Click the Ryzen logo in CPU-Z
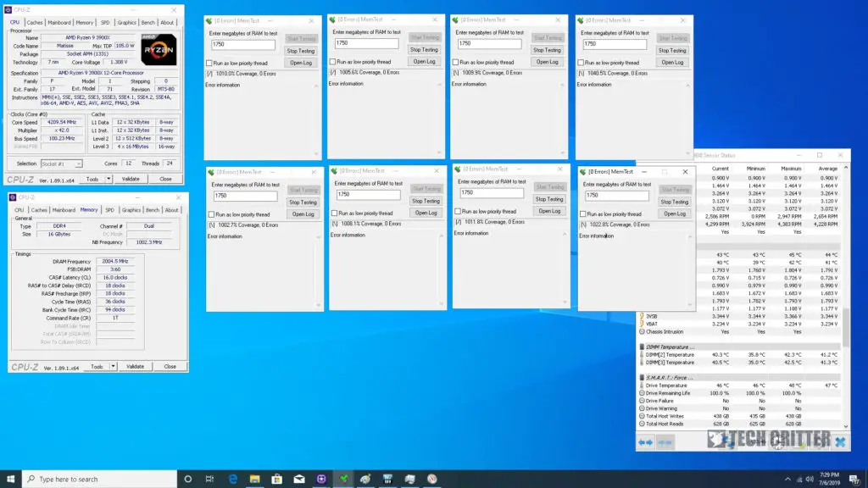 click(x=159, y=50)
